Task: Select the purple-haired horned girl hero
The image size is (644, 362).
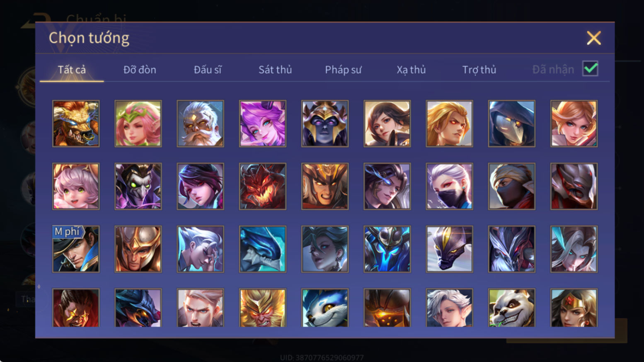Action: [263, 123]
